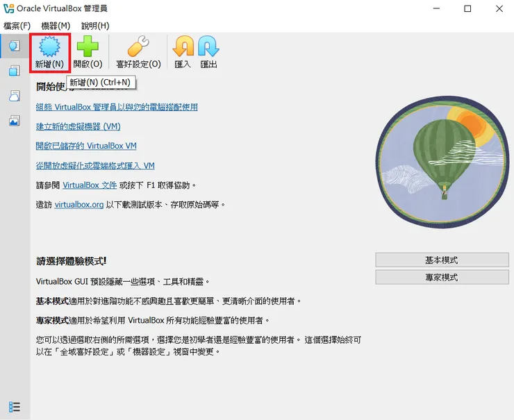Select the second sidebar Machines icon

pos(14,70)
